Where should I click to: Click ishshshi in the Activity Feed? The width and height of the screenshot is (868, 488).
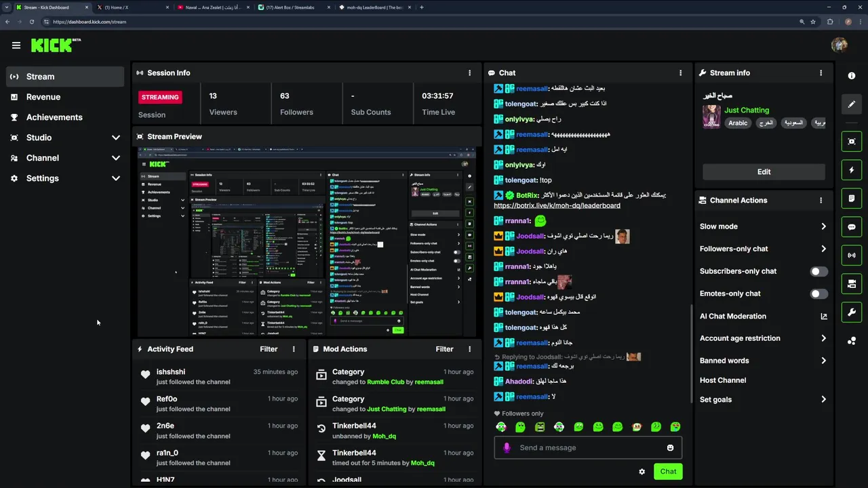pos(171,372)
